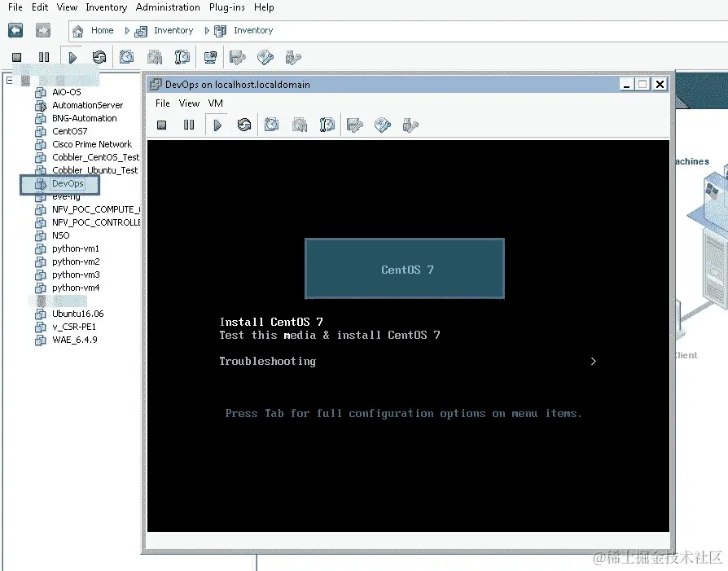The width and height of the screenshot is (728, 571).
Task: Click Install CentOS 7 boot option
Action: (x=271, y=322)
